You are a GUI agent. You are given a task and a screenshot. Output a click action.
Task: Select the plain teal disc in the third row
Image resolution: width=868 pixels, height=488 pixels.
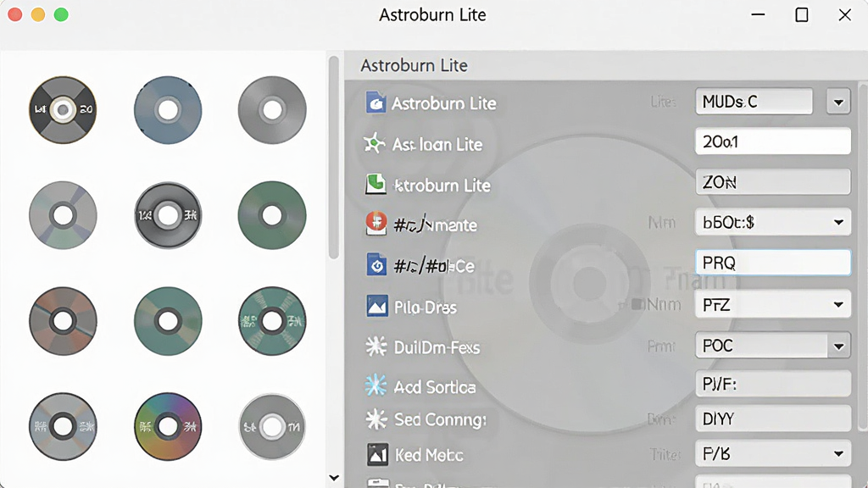click(168, 320)
